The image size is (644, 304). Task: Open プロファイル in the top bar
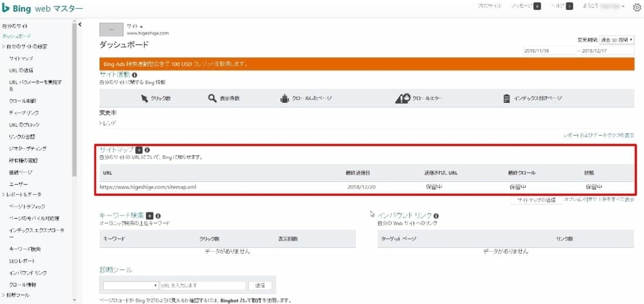pos(489,6)
